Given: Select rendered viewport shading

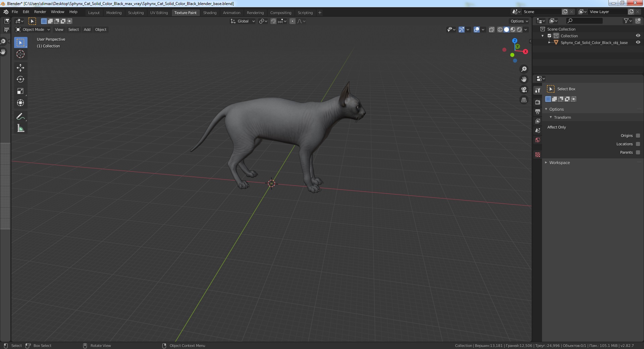Looking at the screenshot, I should (x=519, y=30).
